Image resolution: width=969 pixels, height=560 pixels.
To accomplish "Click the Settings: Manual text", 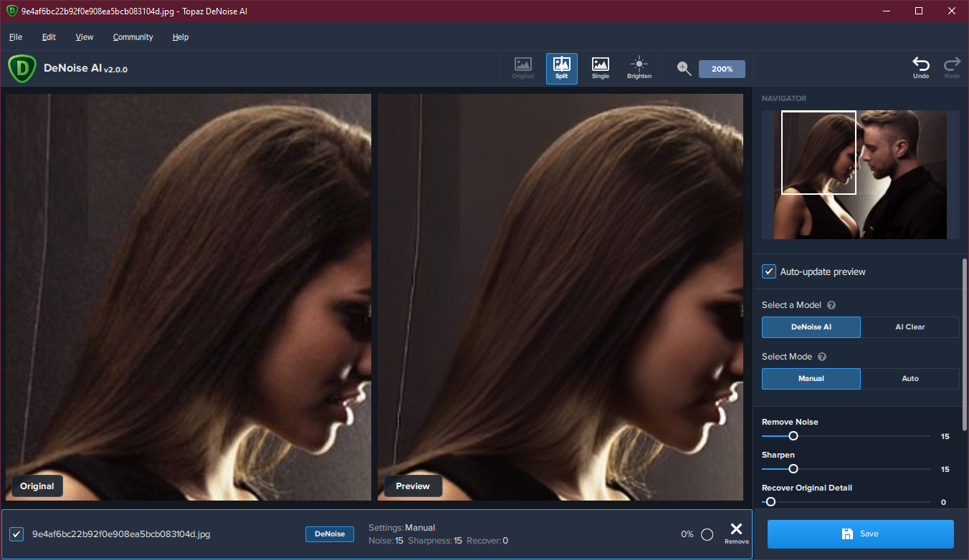I will (x=401, y=528).
